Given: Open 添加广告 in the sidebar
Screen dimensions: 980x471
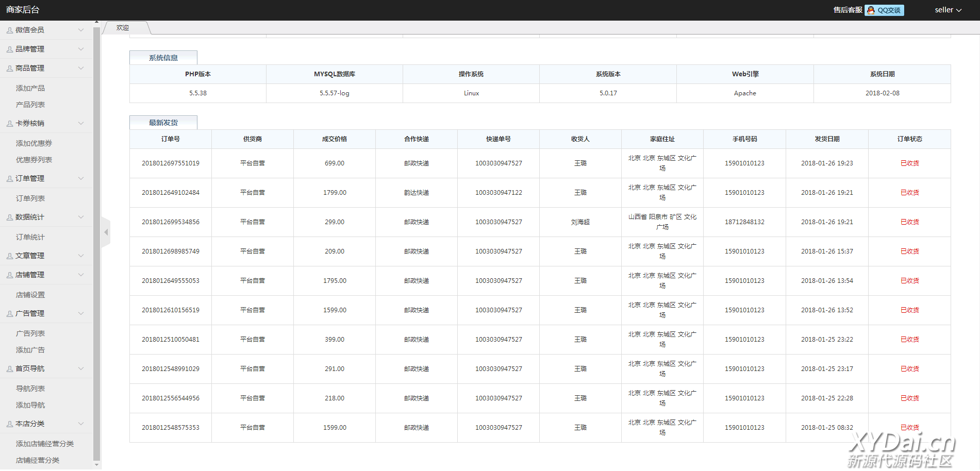Looking at the screenshot, I should (x=30, y=350).
